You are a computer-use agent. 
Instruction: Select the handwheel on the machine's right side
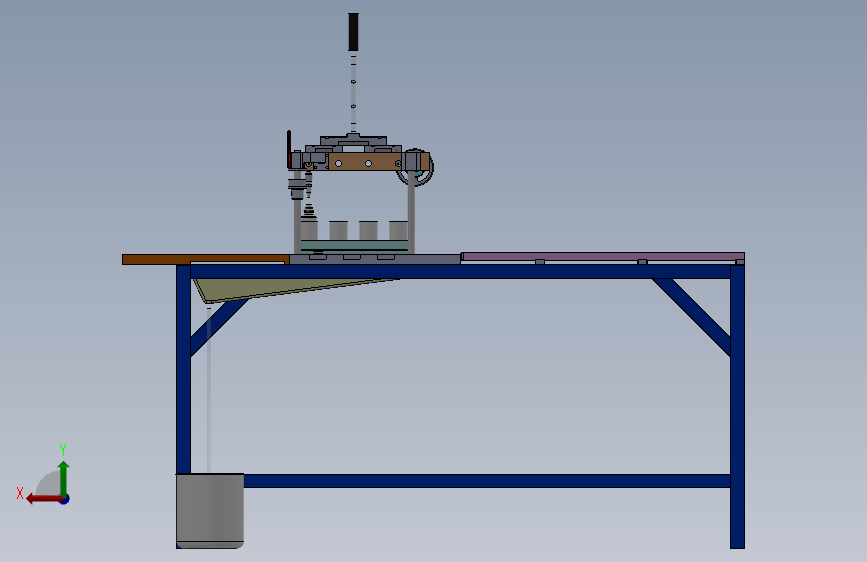pos(416,168)
